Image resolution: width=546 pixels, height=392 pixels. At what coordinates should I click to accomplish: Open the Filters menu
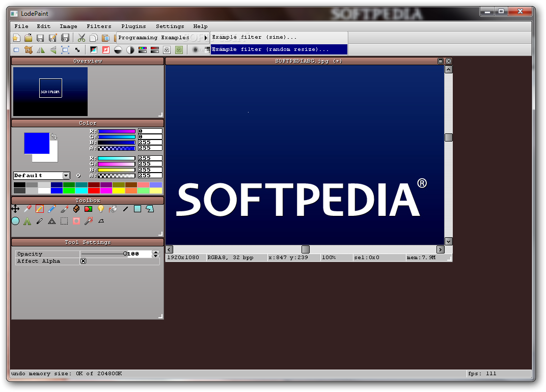point(99,26)
